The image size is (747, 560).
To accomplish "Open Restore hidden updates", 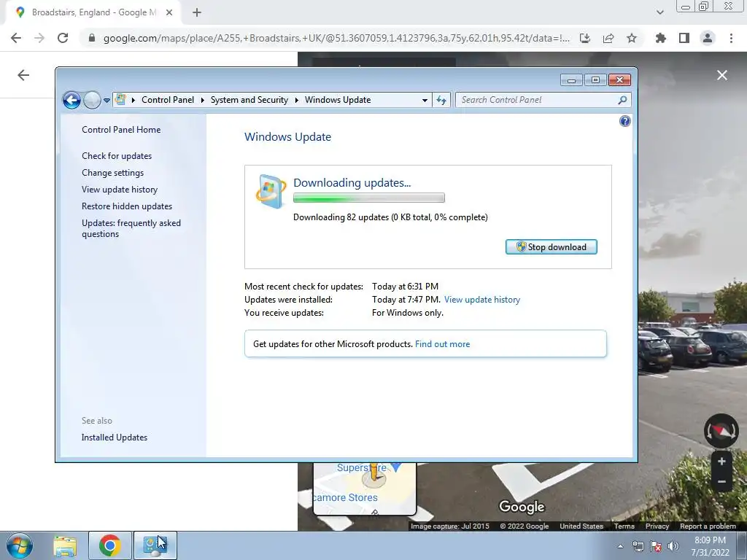I will [x=127, y=206].
